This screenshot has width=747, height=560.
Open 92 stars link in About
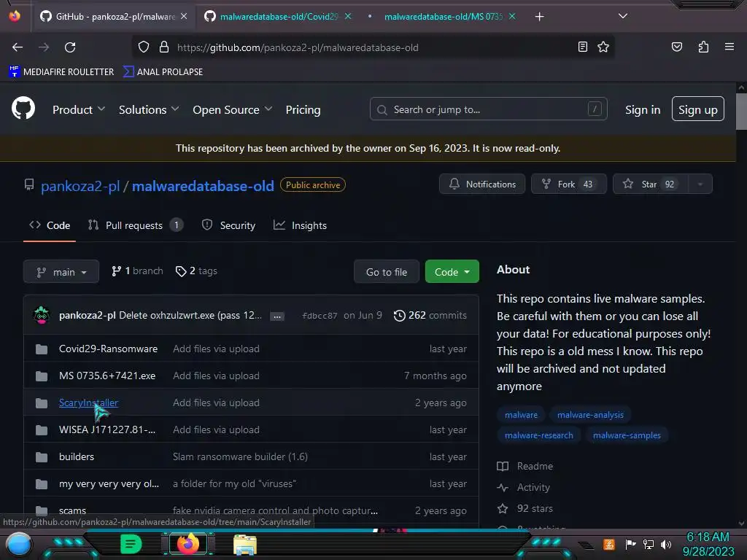coord(525,508)
